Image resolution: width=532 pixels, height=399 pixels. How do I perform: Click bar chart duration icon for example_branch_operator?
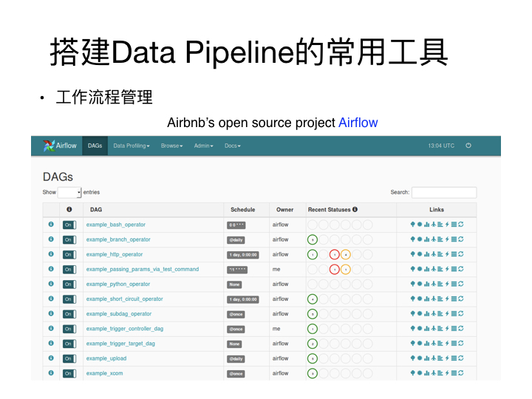pos(426,239)
